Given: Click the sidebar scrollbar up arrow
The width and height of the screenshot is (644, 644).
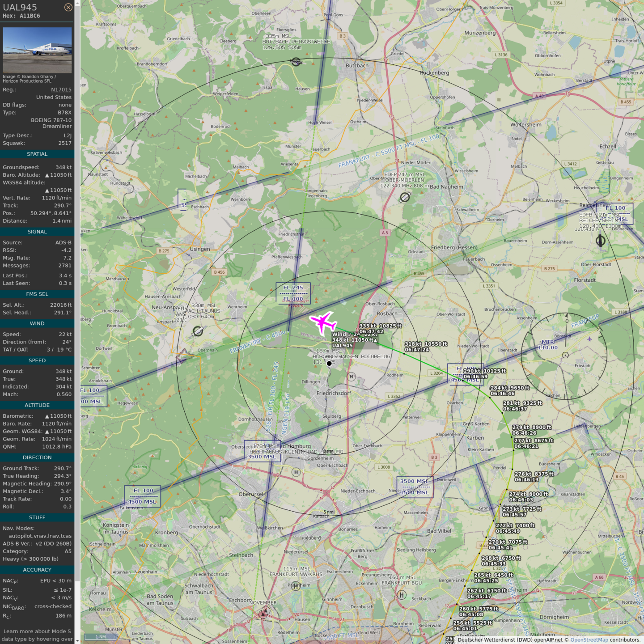Looking at the screenshot, I should point(77,3).
